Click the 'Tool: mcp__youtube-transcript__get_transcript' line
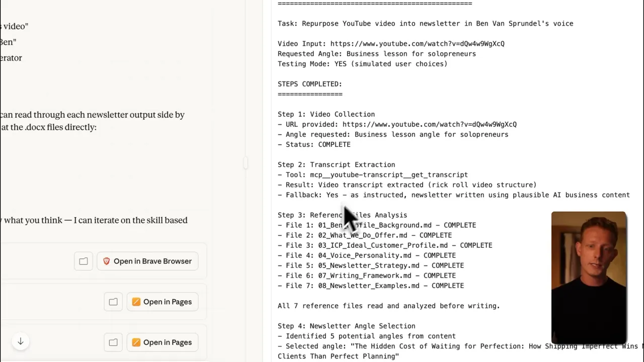This screenshot has height=362, width=644. tap(373, 174)
